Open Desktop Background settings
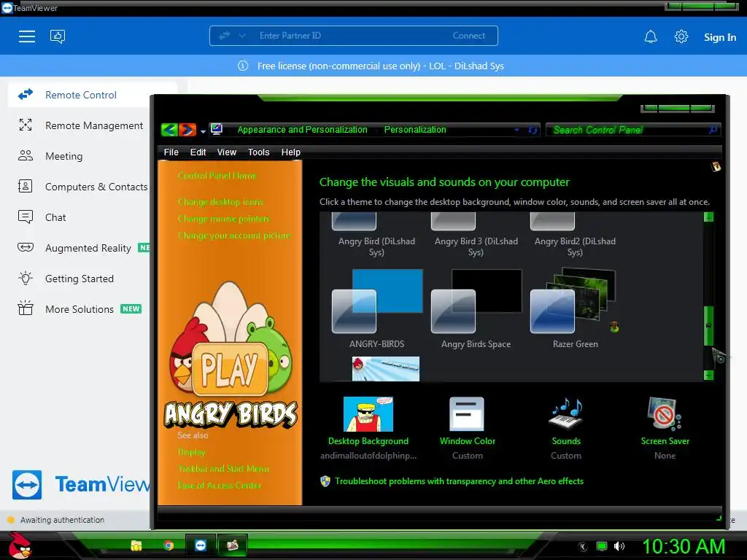This screenshot has height=560, width=747. point(368,428)
